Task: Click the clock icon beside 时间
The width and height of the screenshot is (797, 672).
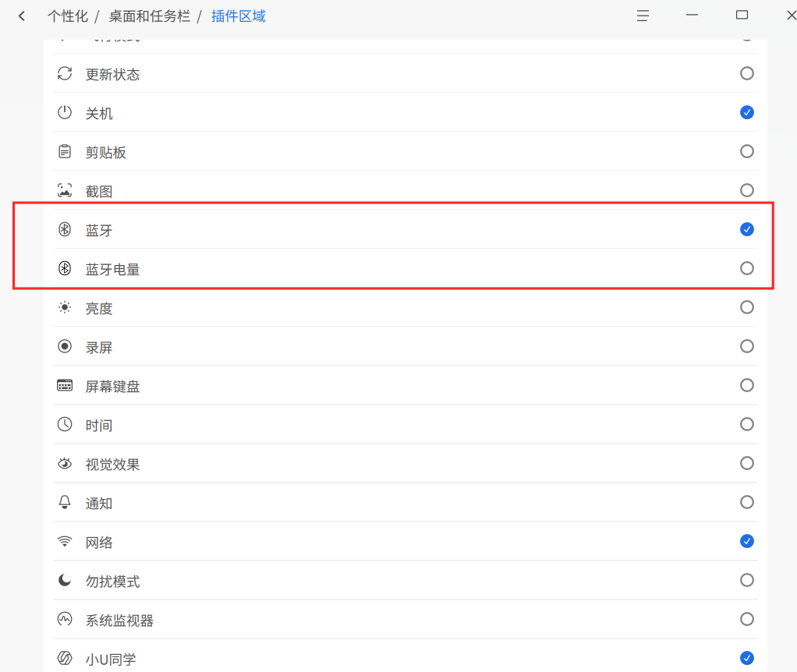Action: click(65, 424)
